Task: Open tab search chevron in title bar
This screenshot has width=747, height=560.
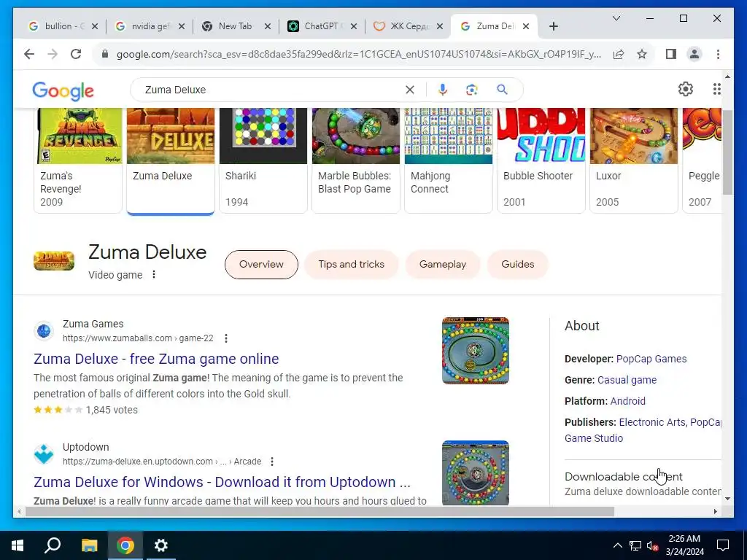Action: (x=616, y=18)
